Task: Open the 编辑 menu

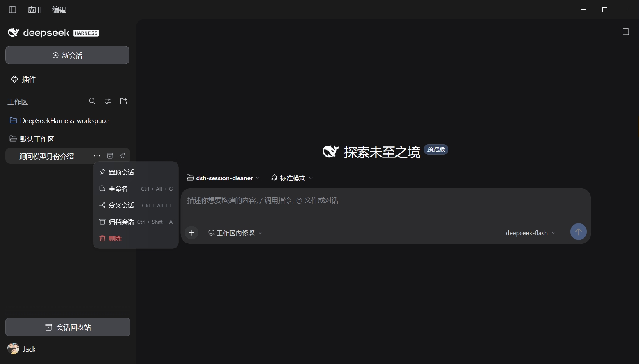Action: (x=59, y=10)
